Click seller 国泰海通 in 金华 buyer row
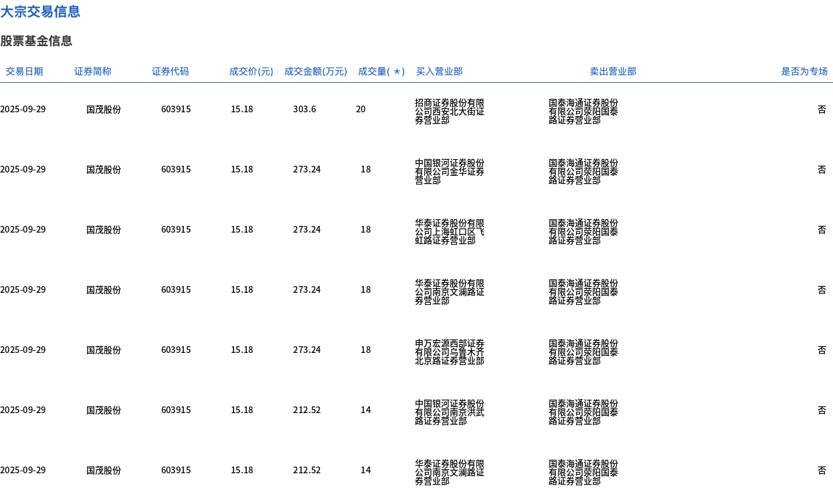This screenshot has width=833, height=504. (x=583, y=172)
